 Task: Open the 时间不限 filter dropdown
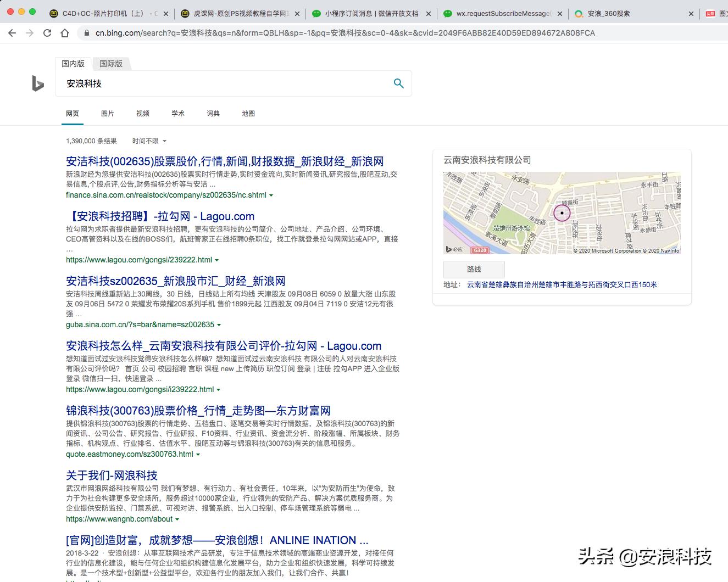click(x=148, y=141)
